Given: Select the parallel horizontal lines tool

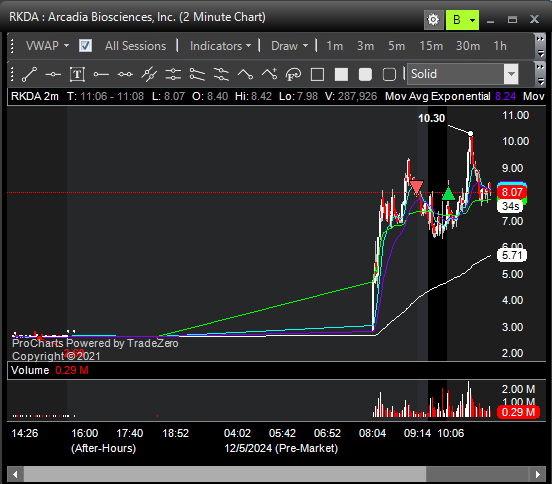Looking at the screenshot, I should point(173,74).
